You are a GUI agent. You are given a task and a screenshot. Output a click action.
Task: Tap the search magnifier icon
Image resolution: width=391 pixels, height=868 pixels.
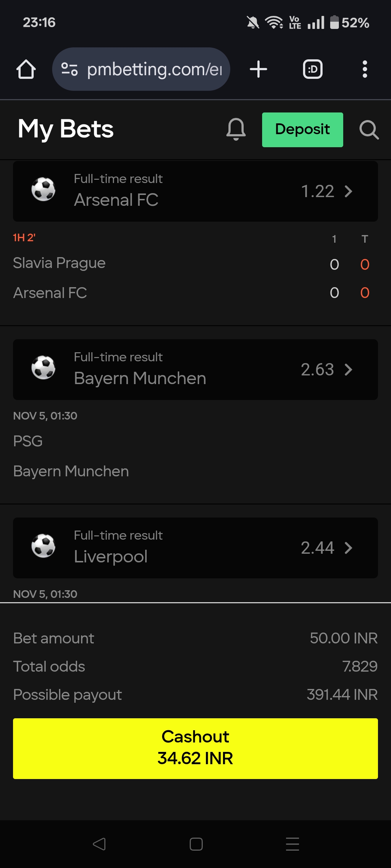coord(369,130)
